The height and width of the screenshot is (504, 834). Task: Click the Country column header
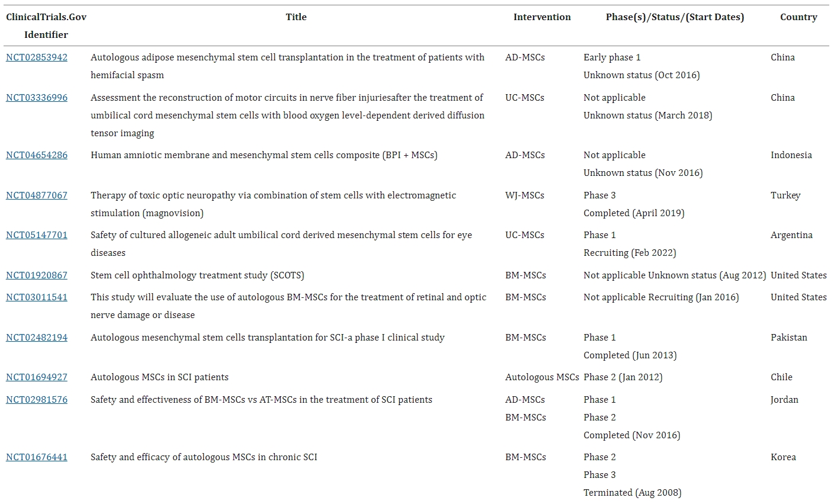coord(798,17)
